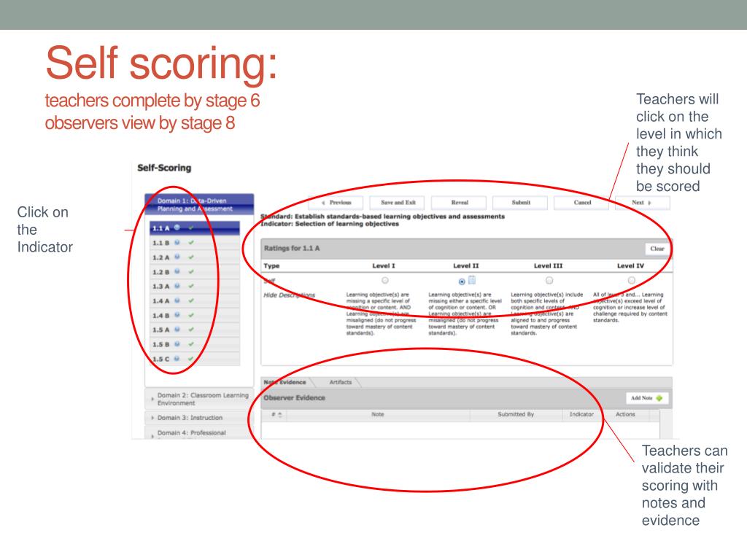Image resolution: width=747 pixels, height=560 pixels.
Task: Expand Domain 2: Classroom Learning Environment
Action: click(199, 399)
